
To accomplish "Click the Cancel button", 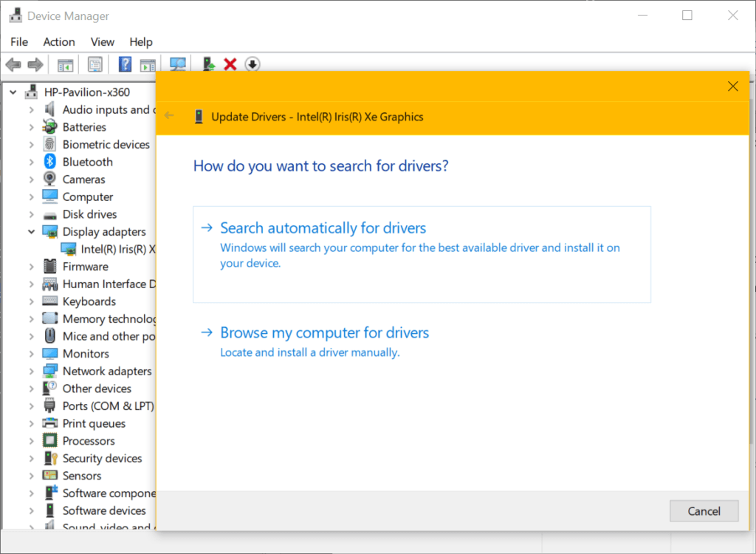I will coord(704,511).
